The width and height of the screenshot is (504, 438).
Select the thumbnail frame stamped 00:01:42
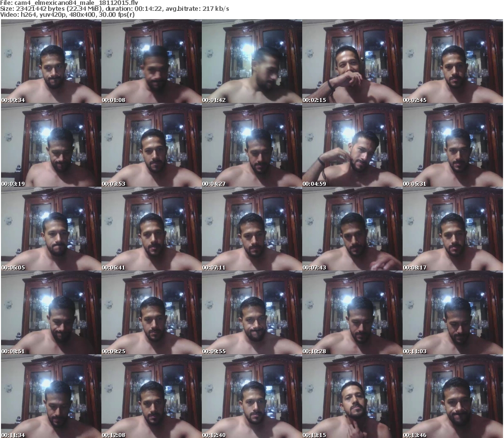(252, 61)
